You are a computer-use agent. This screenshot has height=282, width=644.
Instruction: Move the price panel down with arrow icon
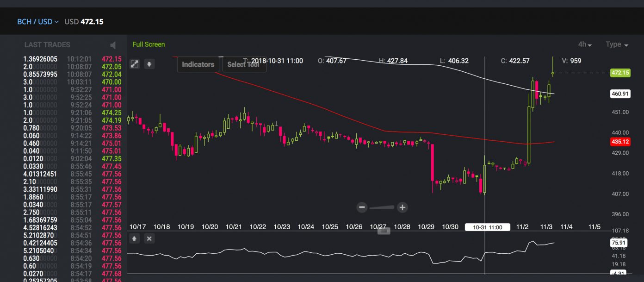pyautogui.click(x=149, y=64)
